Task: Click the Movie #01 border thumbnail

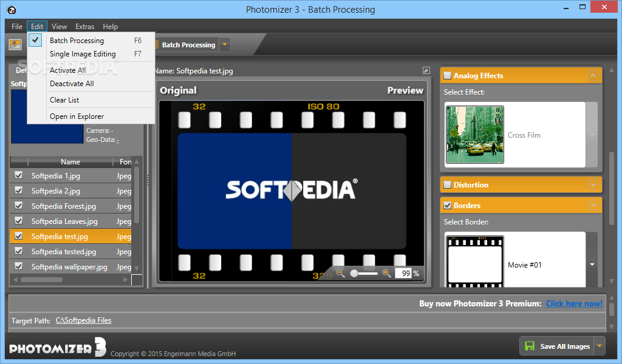Action: click(x=475, y=261)
